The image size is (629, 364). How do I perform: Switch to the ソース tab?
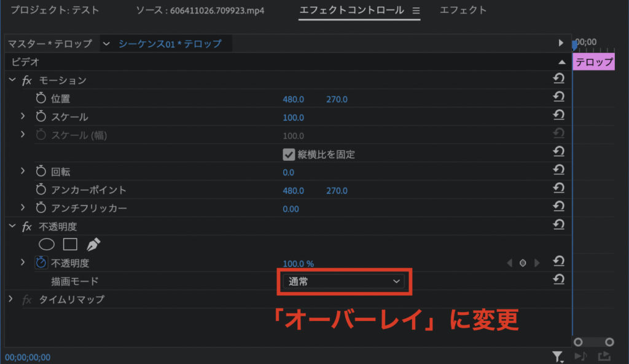[x=200, y=10]
